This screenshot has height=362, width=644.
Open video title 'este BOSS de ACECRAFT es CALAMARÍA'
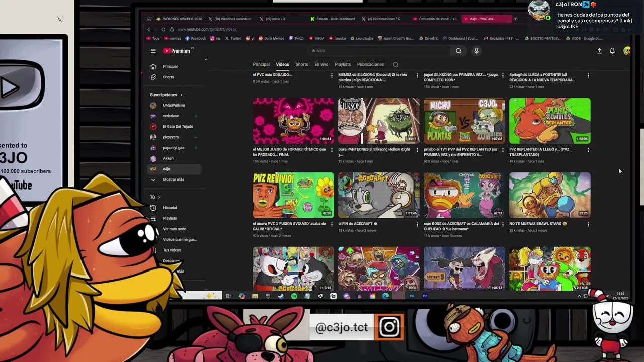pyautogui.click(x=461, y=226)
